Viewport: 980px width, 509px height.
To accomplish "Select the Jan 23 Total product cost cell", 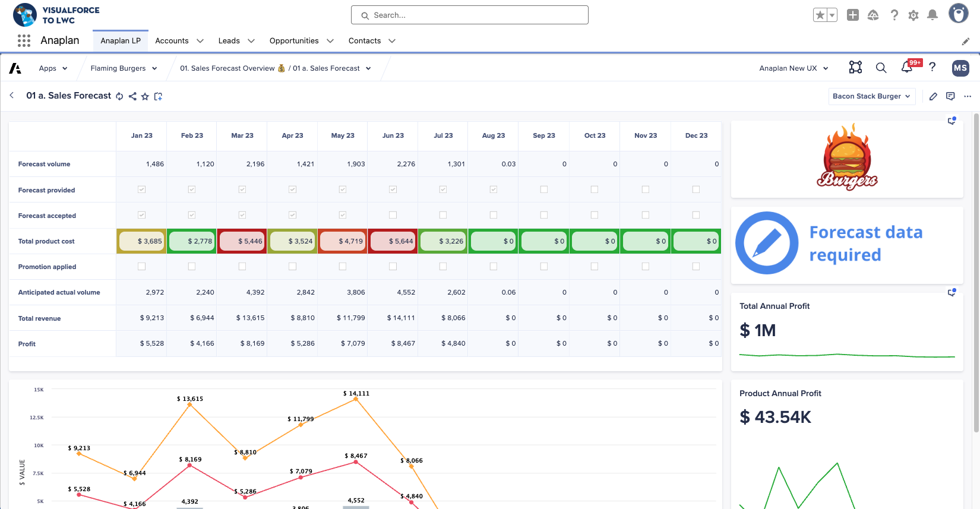I will [141, 241].
